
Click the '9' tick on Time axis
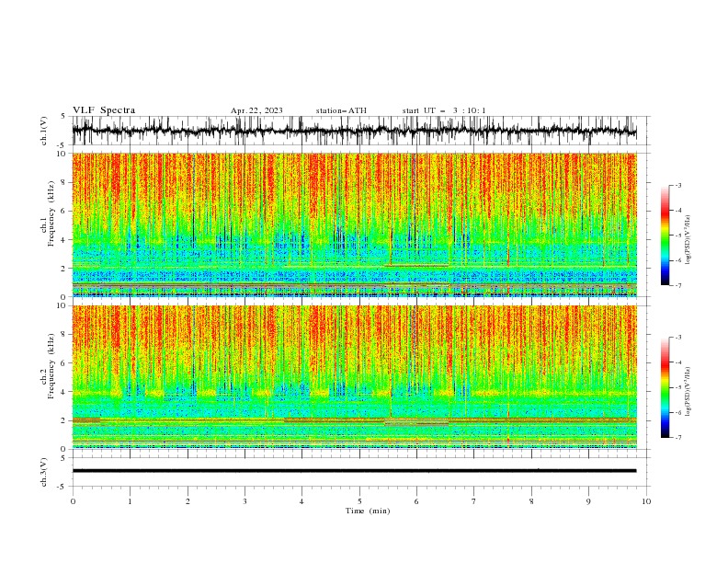[588, 501]
